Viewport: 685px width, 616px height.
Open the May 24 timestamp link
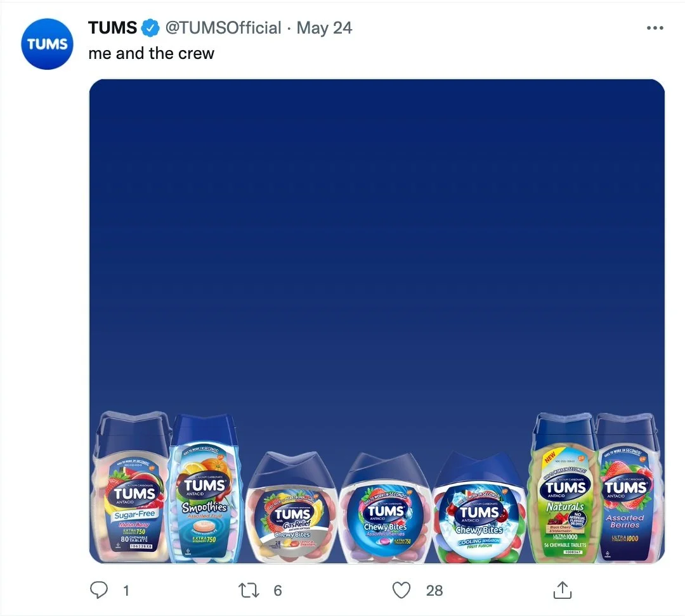tap(324, 28)
